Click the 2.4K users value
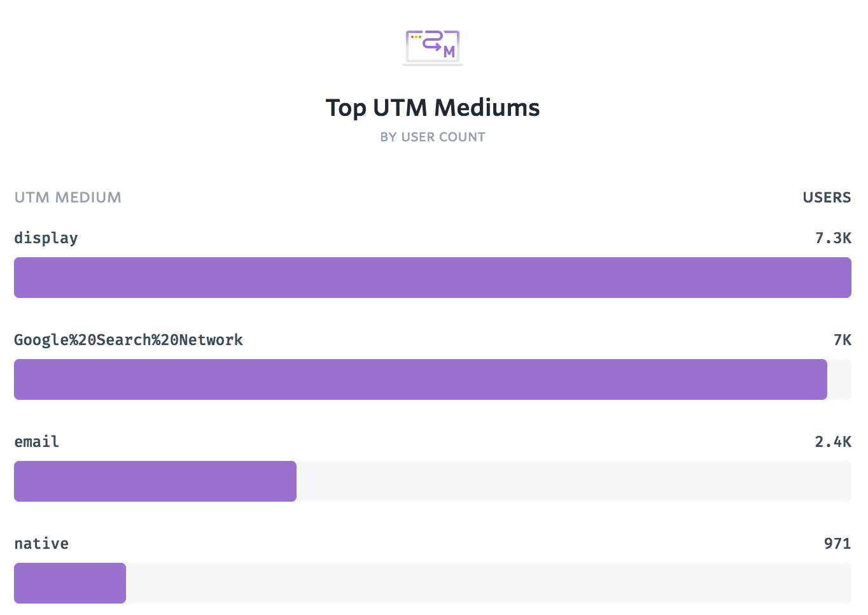868x615 pixels. pos(833,442)
